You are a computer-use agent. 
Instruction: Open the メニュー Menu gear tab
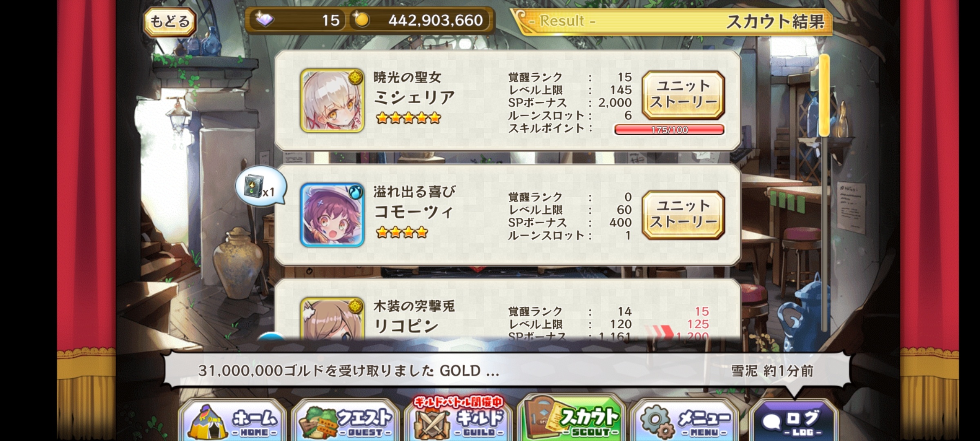pos(684,421)
